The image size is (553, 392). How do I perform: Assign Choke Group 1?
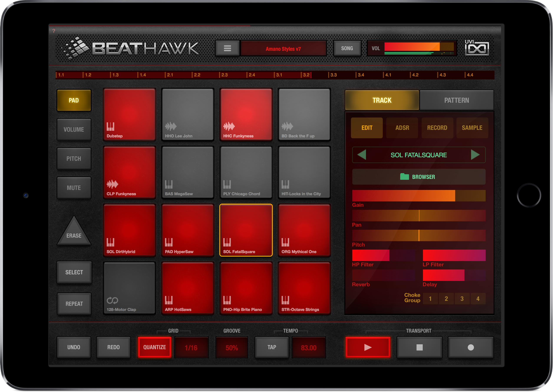click(x=430, y=299)
